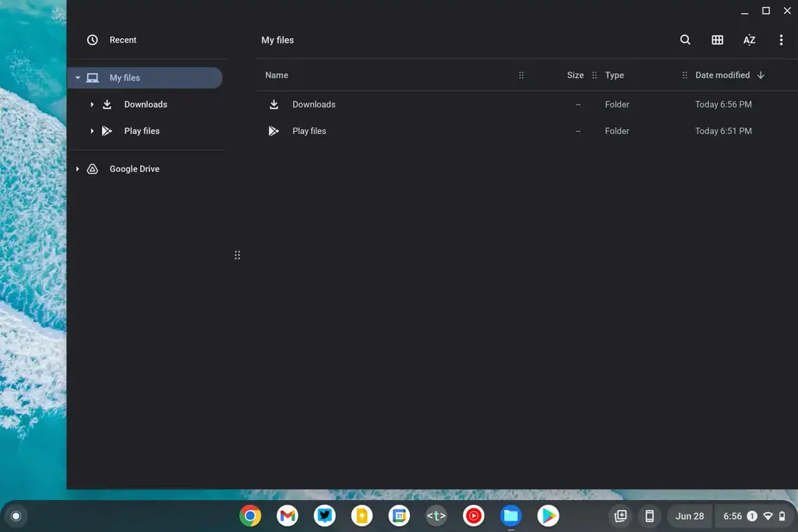Sort by the Date modified column header

click(722, 76)
